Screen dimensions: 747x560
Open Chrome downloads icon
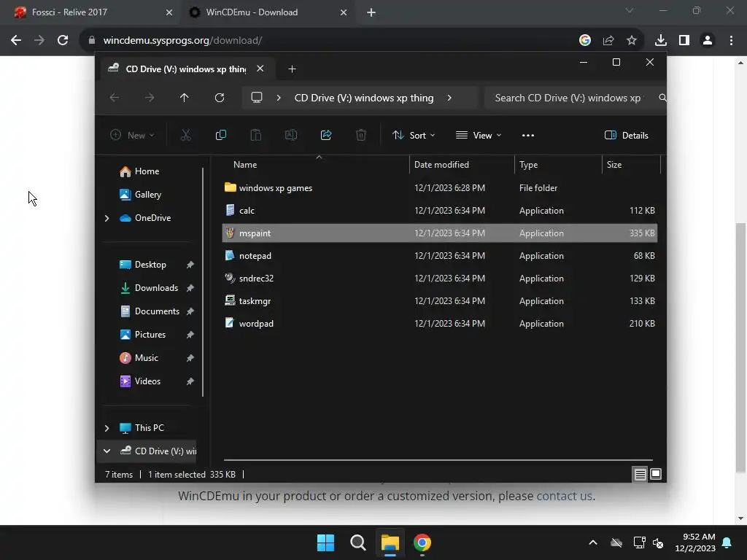(x=661, y=41)
